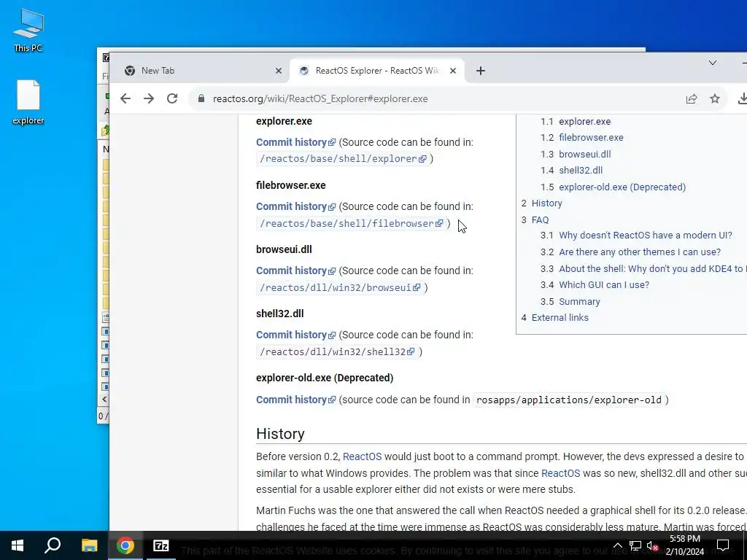Screen dimensions: 747x560
Task: Switch to 7-Zip via taskbar icon
Action: [x=161, y=545]
